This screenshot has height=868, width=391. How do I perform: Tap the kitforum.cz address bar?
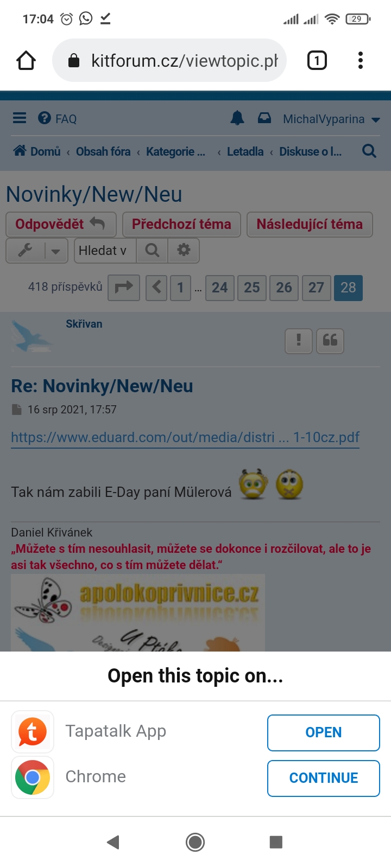(169, 60)
